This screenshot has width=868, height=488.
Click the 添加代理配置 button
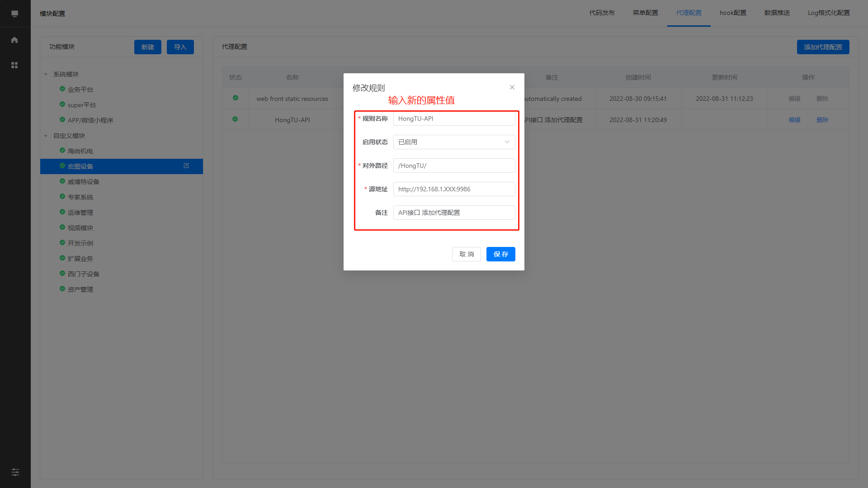pos(823,47)
